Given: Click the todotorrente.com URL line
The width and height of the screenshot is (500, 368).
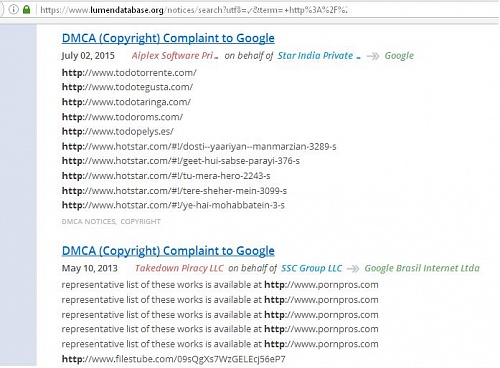Looking at the screenshot, I should tap(129, 73).
